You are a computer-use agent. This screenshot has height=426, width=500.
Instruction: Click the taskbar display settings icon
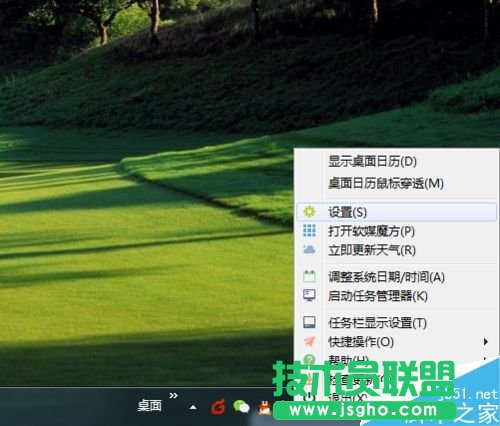pyautogui.click(x=309, y=322)
